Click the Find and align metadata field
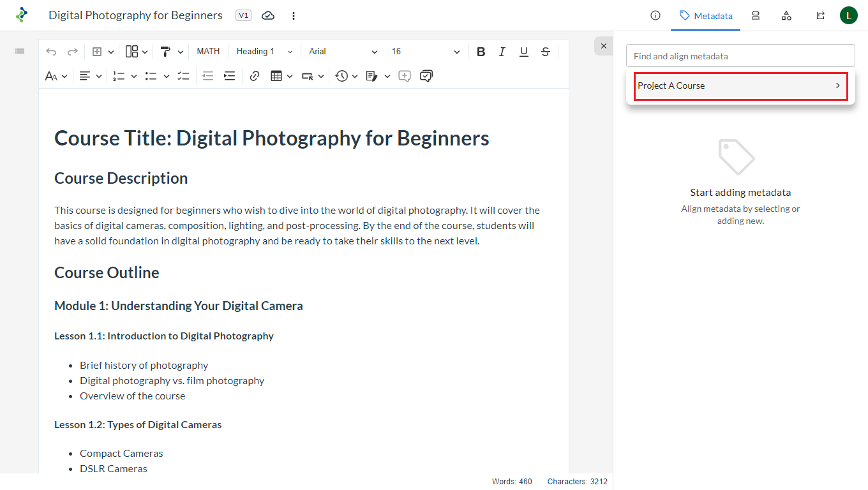Image resolution: width=868 pixels, height=490 pixels. click(740, 56)
